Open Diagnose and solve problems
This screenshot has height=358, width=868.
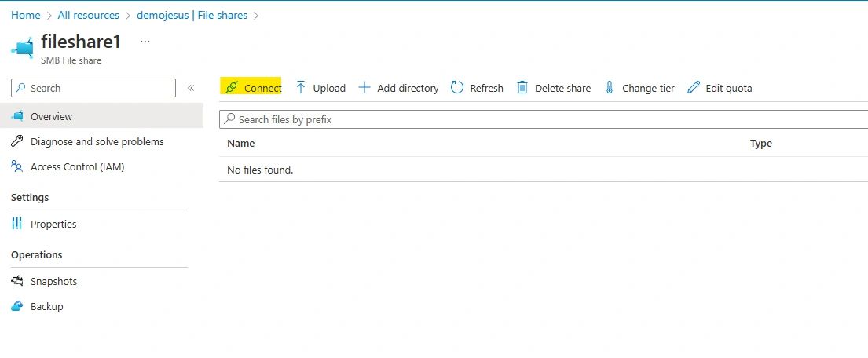97,141
